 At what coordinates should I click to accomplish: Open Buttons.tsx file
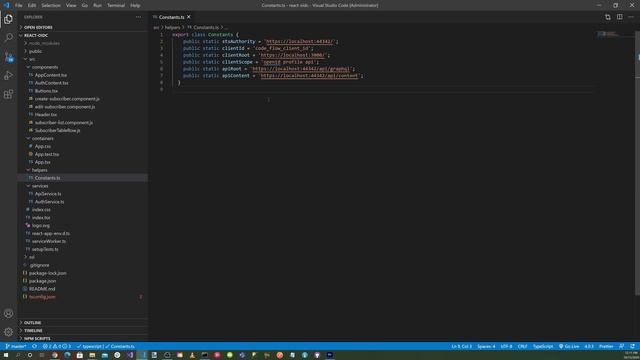pos(46,91)
